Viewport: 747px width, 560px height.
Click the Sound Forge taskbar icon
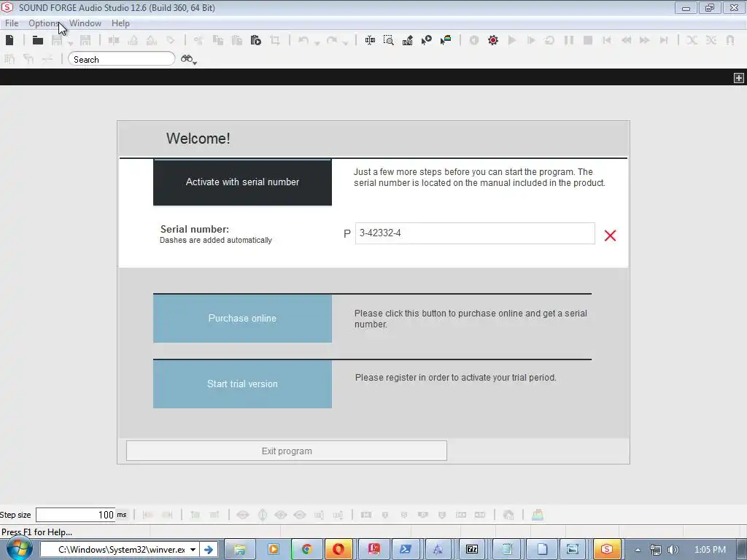[x=606, y=550]
